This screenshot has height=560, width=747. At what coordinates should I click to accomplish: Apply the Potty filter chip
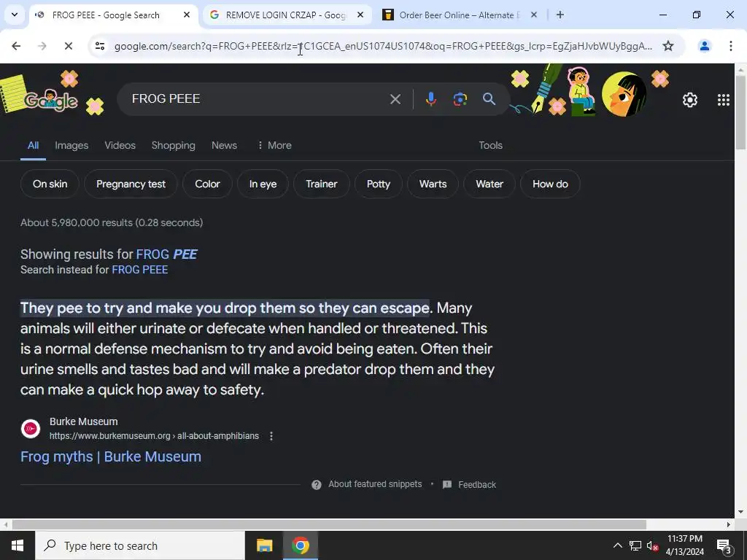pyautogui.click(x=379, y=184)
